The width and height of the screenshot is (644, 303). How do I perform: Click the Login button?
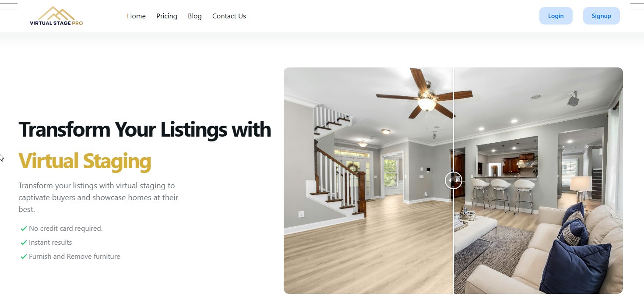click(x=556, y=16)
